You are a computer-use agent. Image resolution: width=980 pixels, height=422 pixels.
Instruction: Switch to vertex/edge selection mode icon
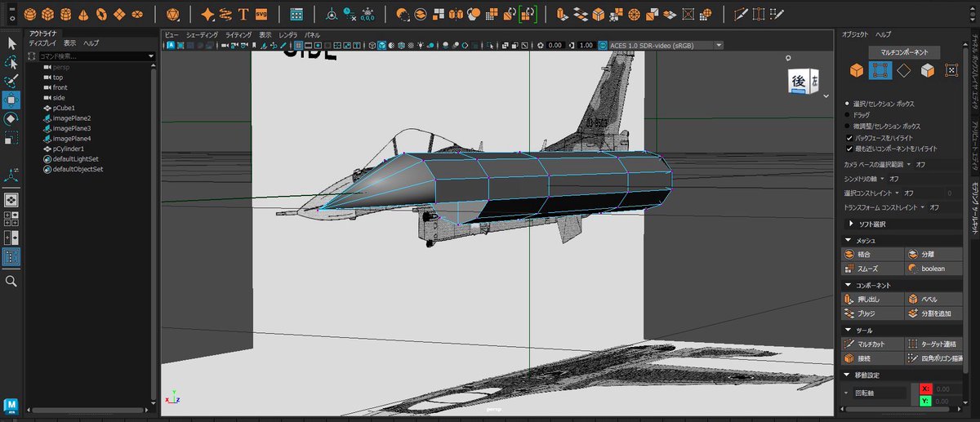[880, 71]
